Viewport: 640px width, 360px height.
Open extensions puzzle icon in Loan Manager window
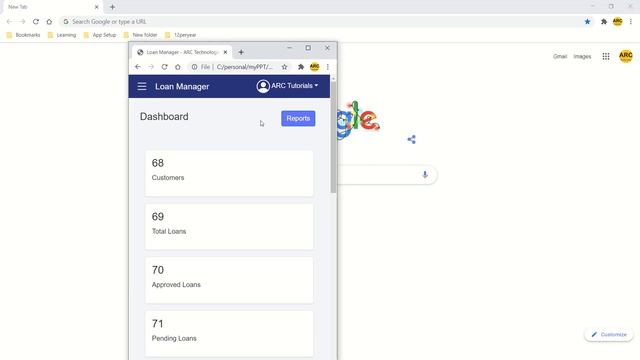301,67
